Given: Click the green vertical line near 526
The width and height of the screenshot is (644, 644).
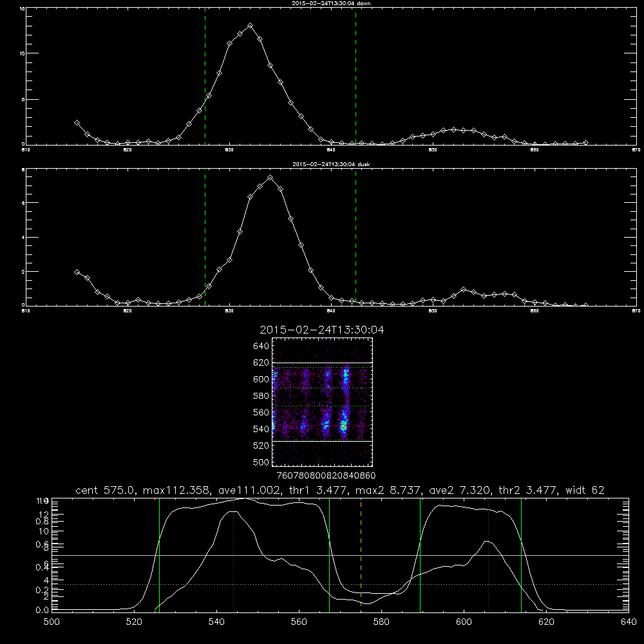Looking at the screenshot, I should pos(159,554).
